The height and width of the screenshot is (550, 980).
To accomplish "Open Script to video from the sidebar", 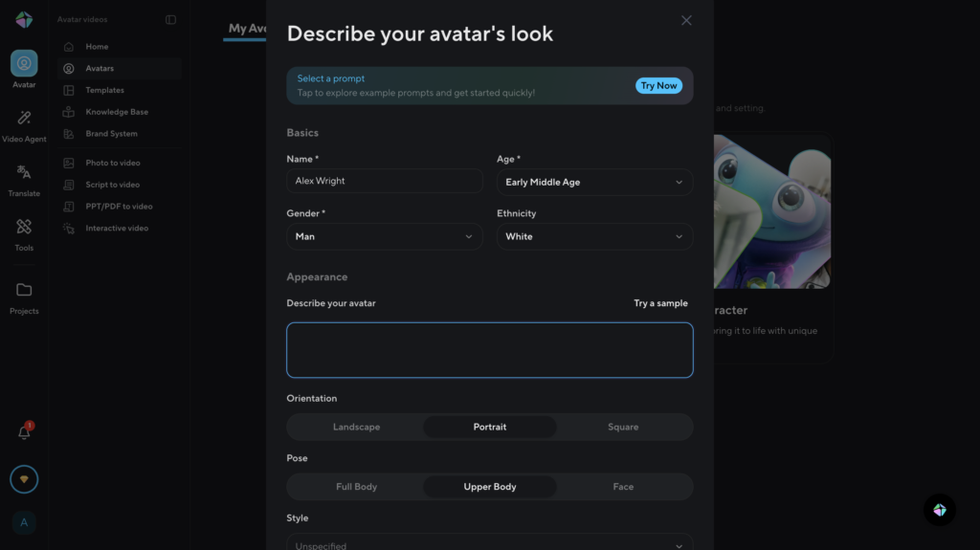I will click(120, 185).
